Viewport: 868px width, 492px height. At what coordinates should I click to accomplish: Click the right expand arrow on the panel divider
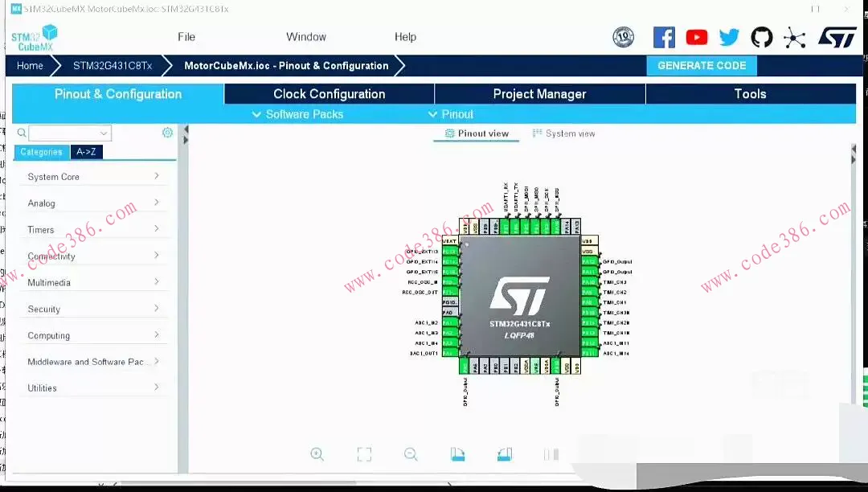click(x=186, y=141)
